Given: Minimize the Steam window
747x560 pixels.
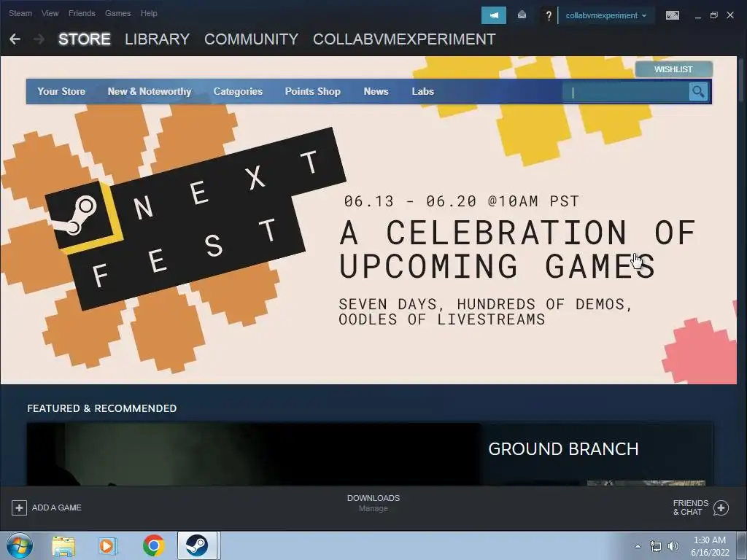Looking at the screenshot, I should [x=698, y=16].
